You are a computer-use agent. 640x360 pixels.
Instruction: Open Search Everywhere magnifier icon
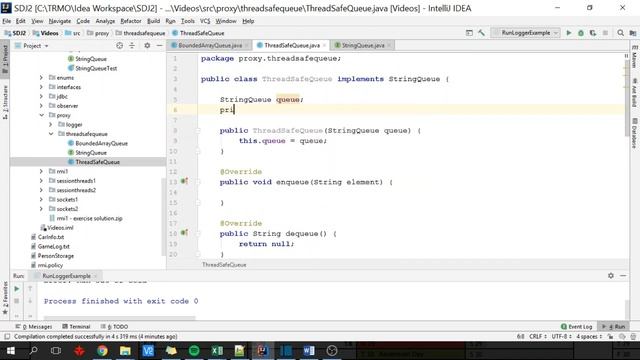[620, 33]
